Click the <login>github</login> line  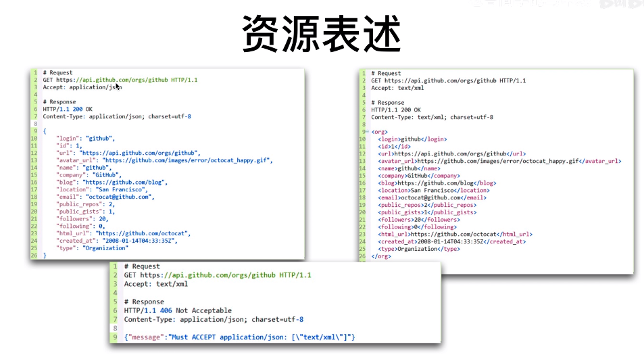coord(412,139)
